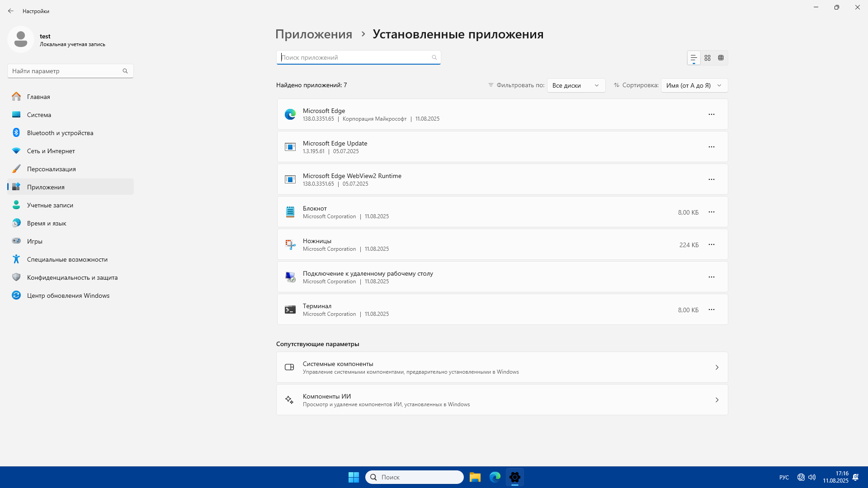Open more options for Edge WebView2 Runtime
Screen dimensions: 868x488
712,179
